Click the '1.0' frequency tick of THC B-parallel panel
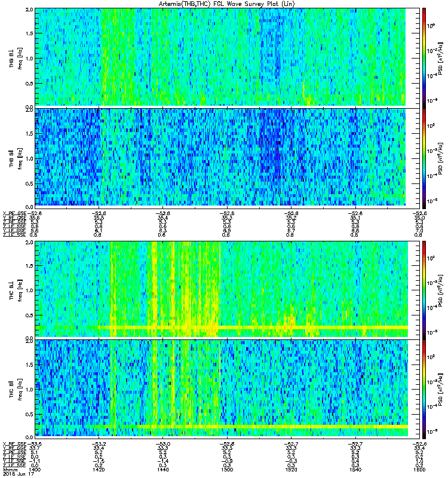Image resolution: width=448 pixels, height=478 pixels. (29, 390)
